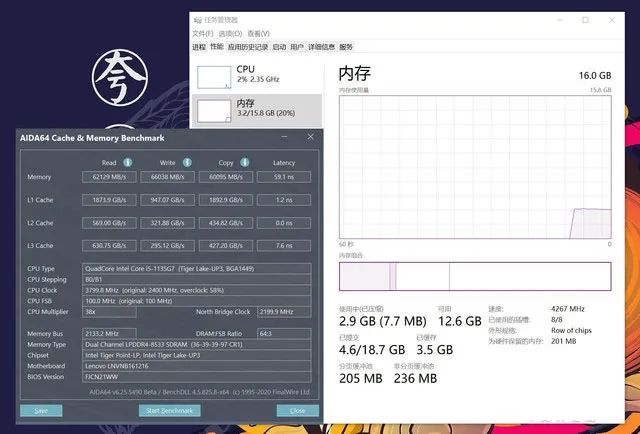Click the memory speed value 4267 MHz

point(567,309)
